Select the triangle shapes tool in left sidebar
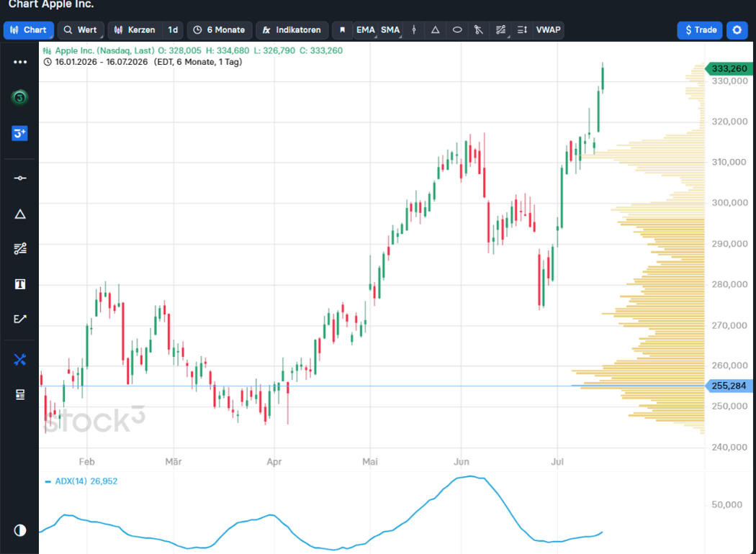Viewport: 756px width, 554px height. pos(19,214)
